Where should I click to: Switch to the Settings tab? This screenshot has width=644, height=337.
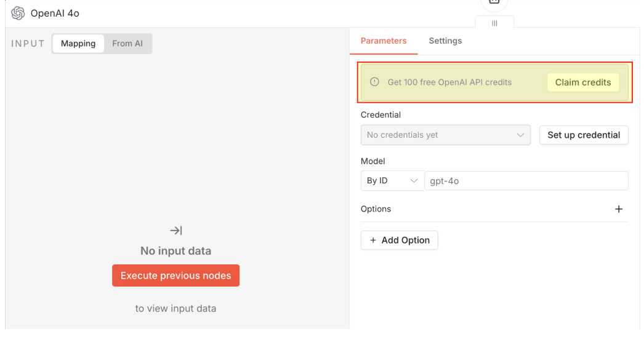tap(445, 41)
